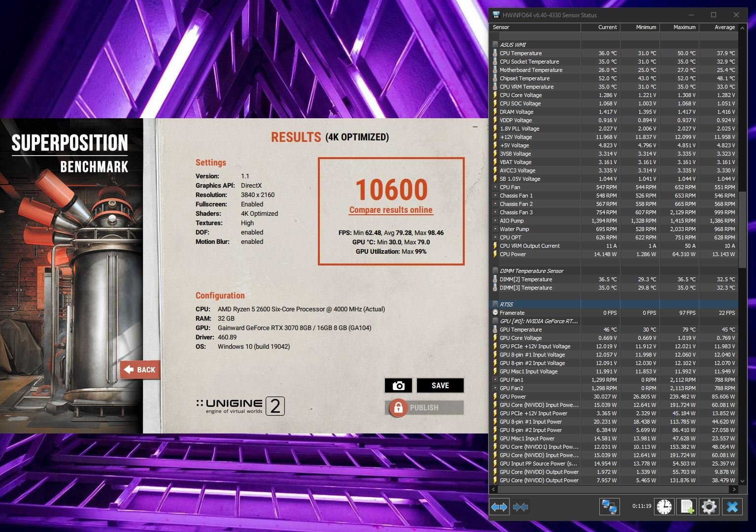Click the vertical scrollbar thumb in HWiNFO
This screenshot has height=532, width=756.
pyautogui.click(x=742, y=230)
